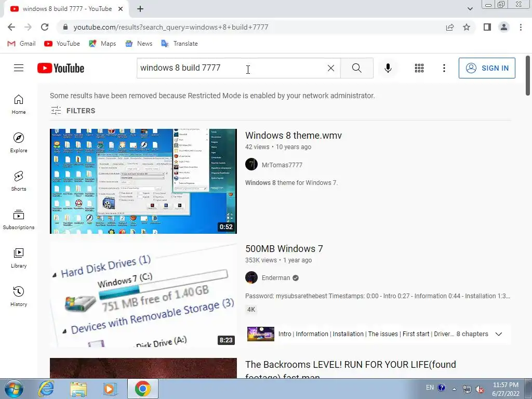This screenshot has height=399, width=532.
Task: Open the YouTube apps grid
Action: click(x=419, y=68)
